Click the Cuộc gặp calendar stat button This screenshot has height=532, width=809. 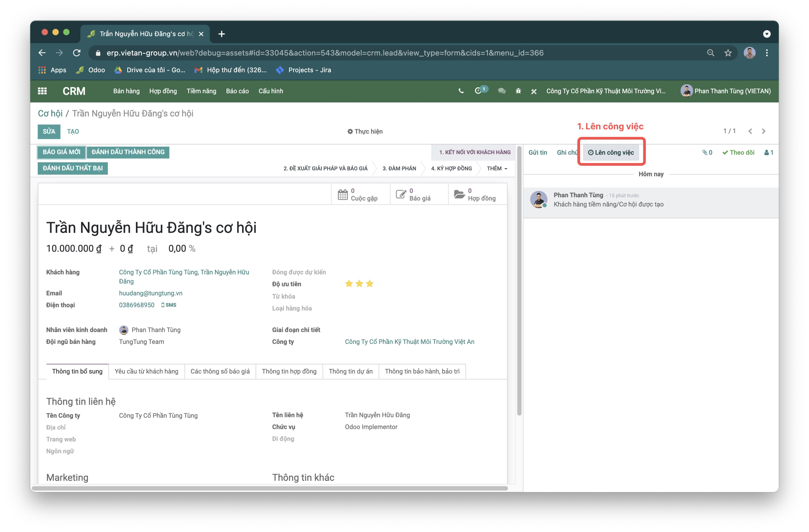click(358, 195)
